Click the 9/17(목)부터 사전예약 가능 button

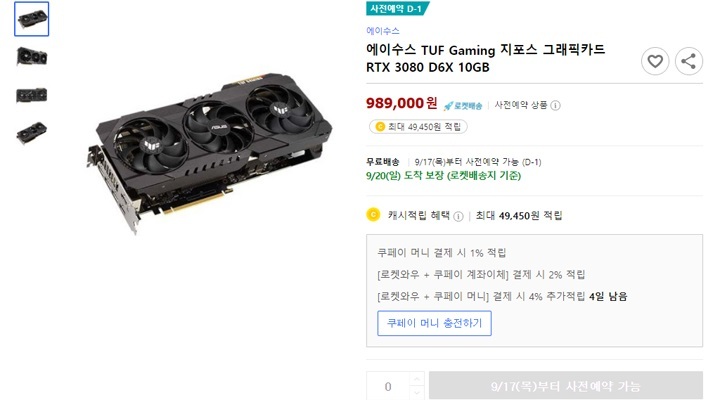tap(566, 386)
